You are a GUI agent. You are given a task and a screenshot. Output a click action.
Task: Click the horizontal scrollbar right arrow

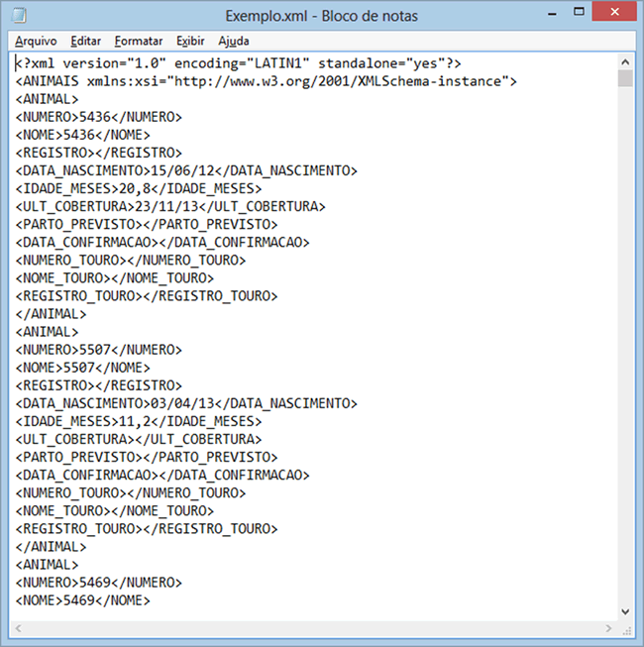(608, 628)
